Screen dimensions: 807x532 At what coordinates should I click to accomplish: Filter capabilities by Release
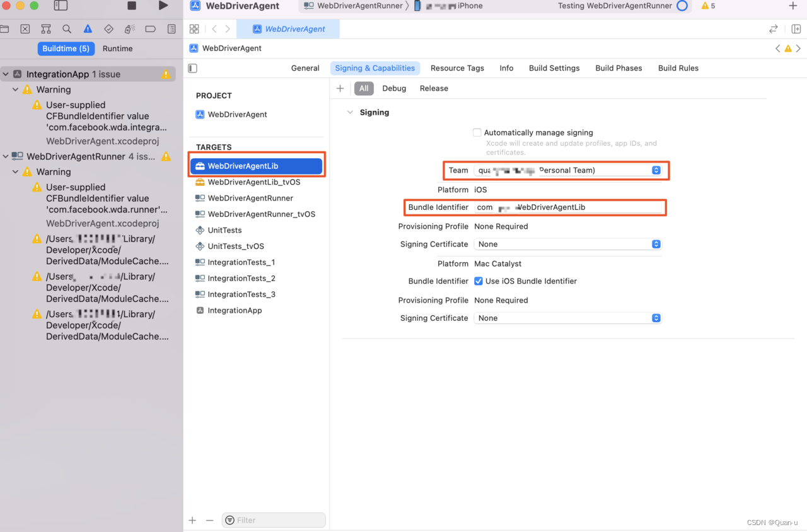(x=434, y=88)
